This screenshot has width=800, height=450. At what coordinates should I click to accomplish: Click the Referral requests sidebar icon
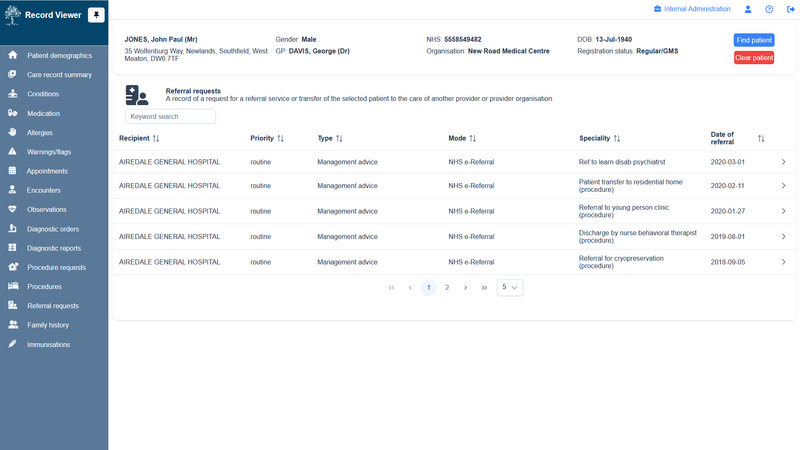pos(13,305)
